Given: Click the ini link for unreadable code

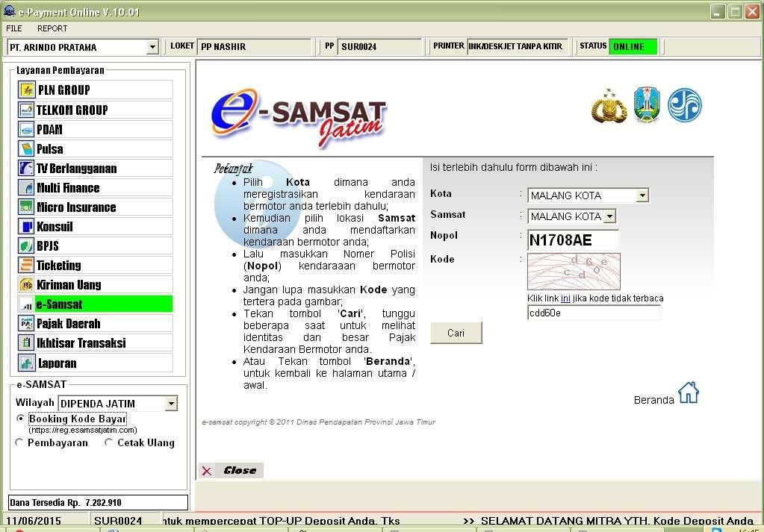Looking at the screenshot, I should click(x=565, y=298).
